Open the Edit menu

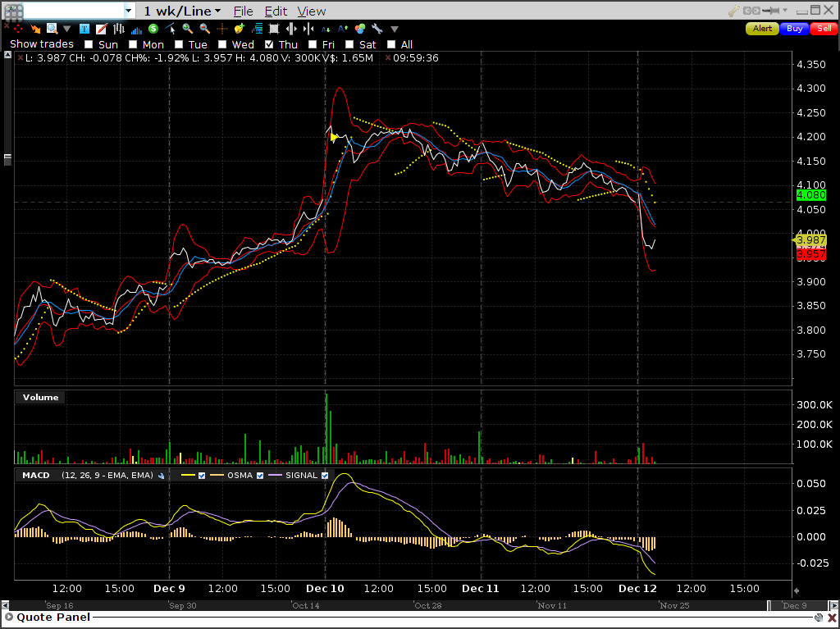pyautogui.click(x=276, y=11)
